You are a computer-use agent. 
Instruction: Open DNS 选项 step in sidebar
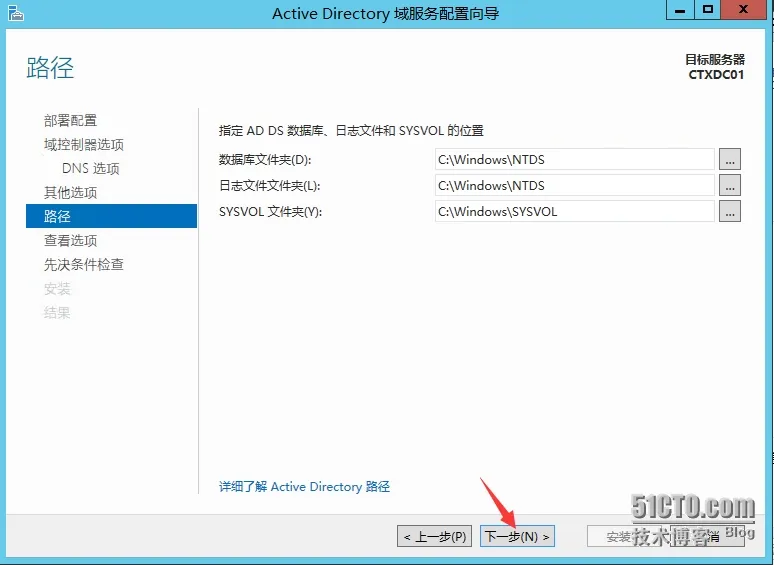(x=91, y=168)
